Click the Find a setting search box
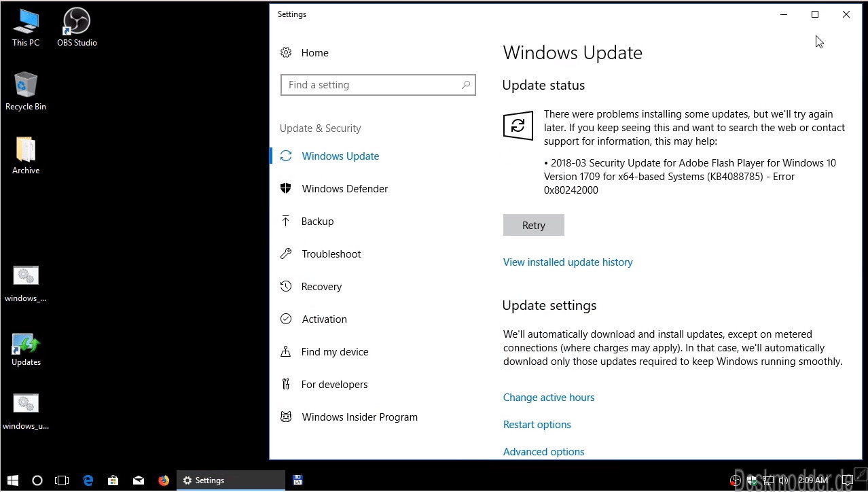 378,85
